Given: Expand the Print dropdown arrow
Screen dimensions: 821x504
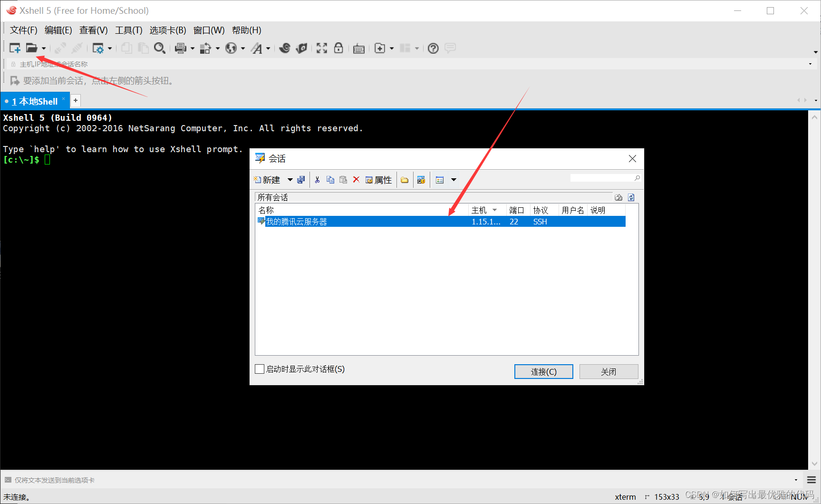Looking at the screenshot, I should point(193,48).
